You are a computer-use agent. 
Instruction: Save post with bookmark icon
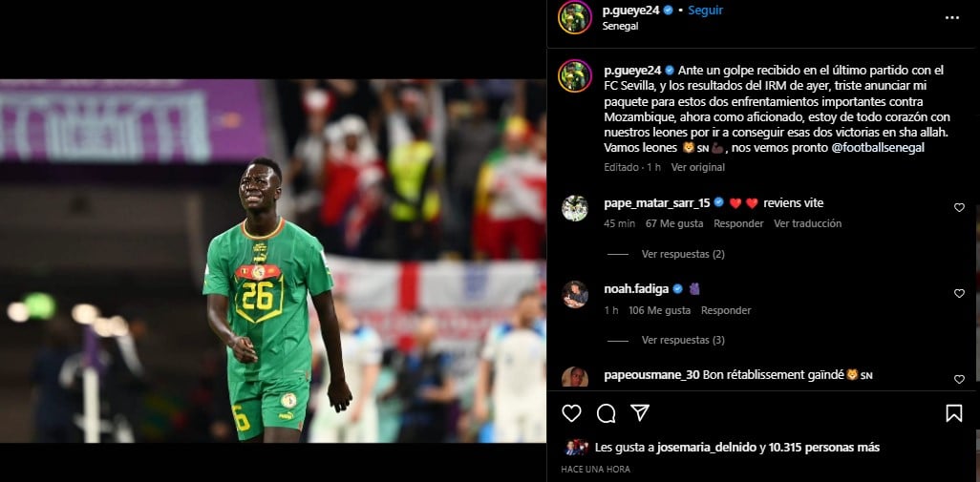point(954,413)
